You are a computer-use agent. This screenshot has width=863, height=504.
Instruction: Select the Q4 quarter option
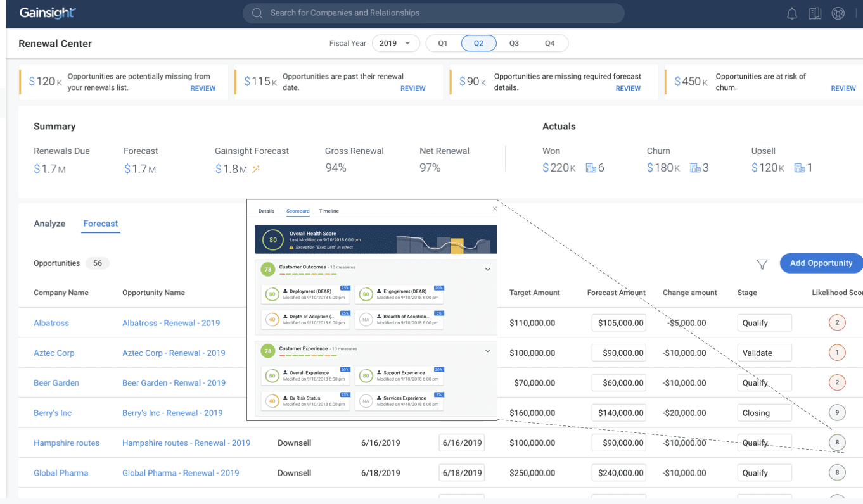[x=549, y=43]
